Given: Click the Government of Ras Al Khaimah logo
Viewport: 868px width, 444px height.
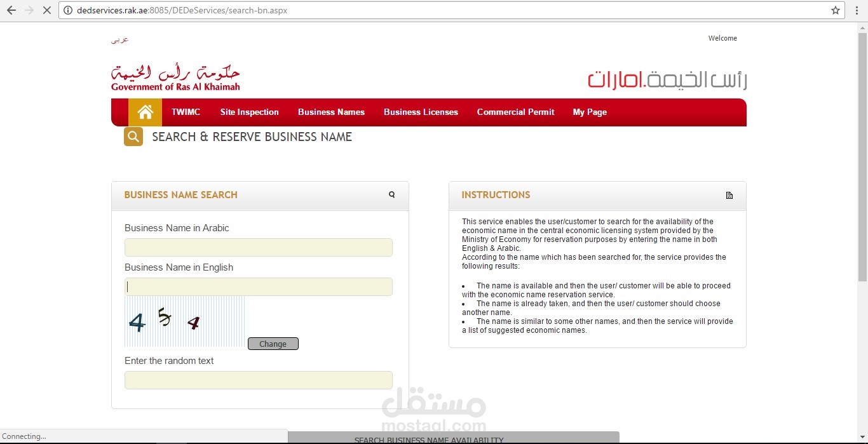Looking at the screenshot, I should tap(175, 77).
